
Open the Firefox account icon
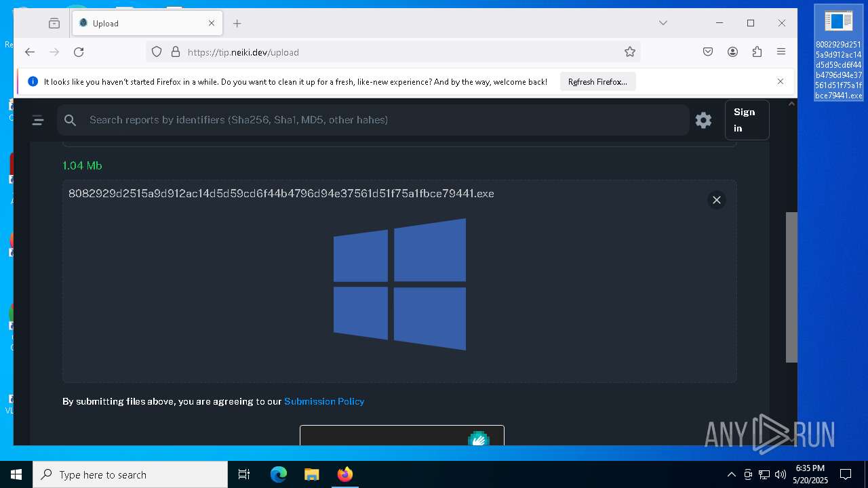pos(732,52)
